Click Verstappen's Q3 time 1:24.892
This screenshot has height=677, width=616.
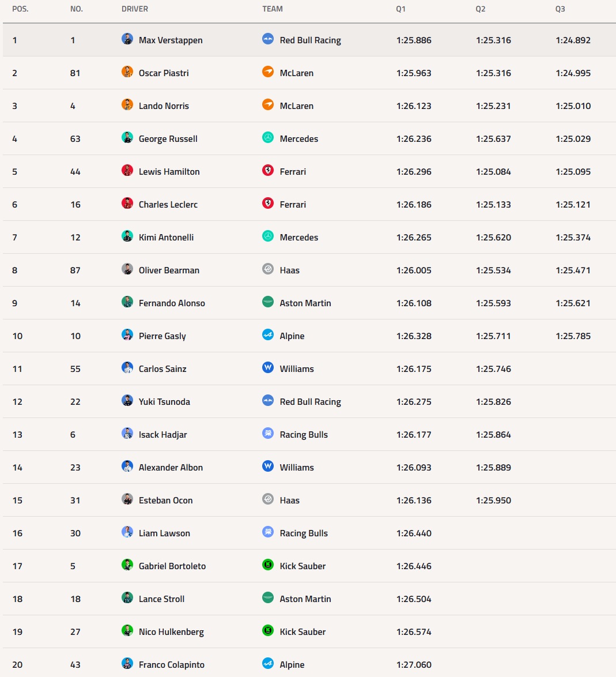click(573, 40)
